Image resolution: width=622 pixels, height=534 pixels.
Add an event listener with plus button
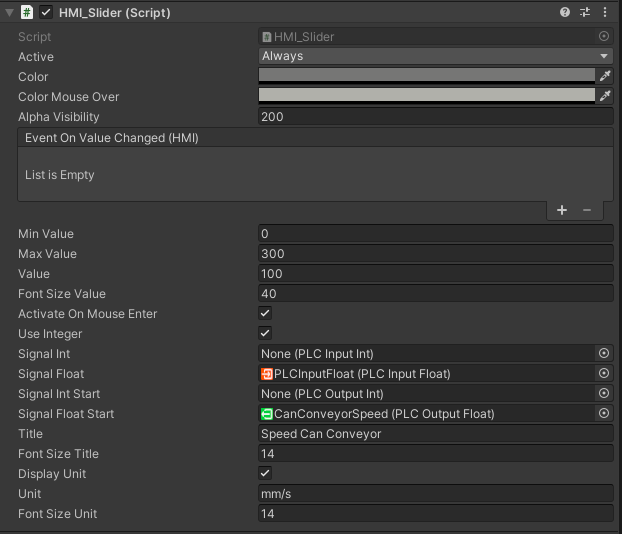(x=562, y=210)
